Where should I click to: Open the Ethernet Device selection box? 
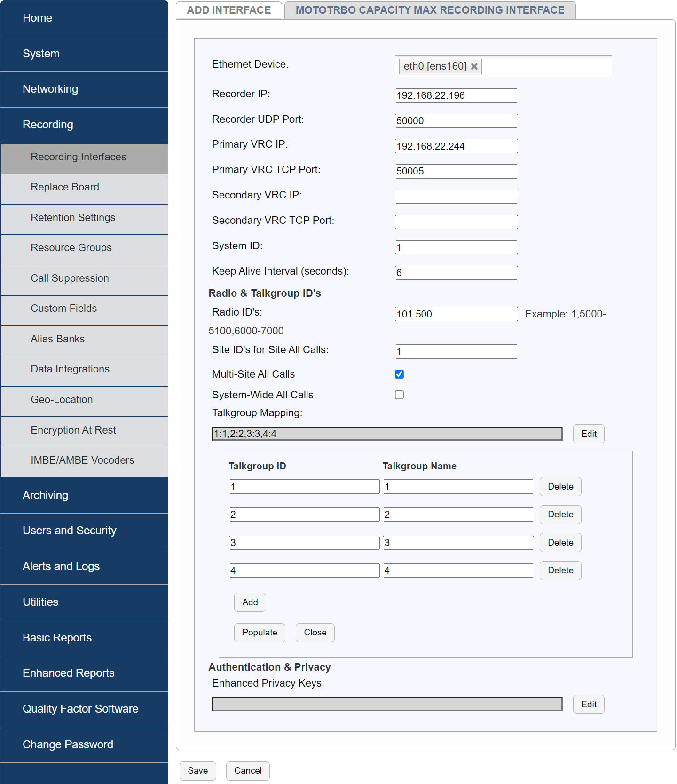click(x=503, y=66)
